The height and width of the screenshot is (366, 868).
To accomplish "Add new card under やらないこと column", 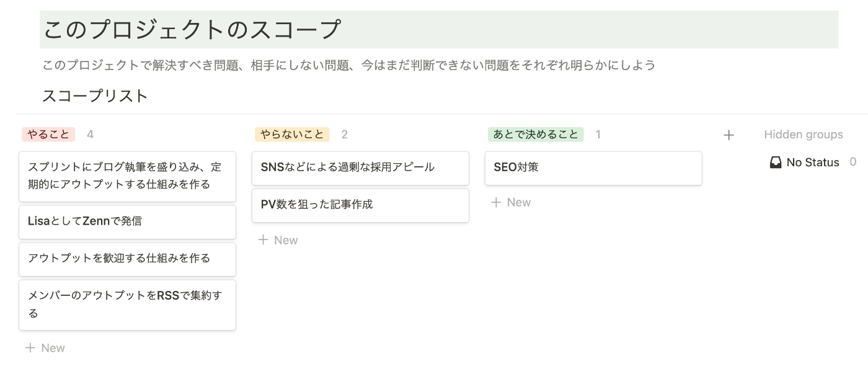I will click(278, 240).
